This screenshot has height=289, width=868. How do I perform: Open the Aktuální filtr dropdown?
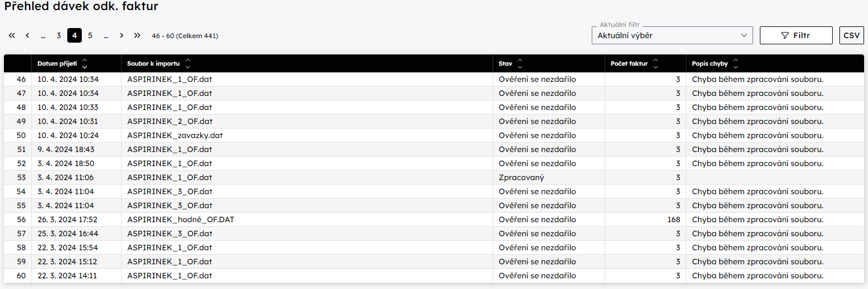point(672,35)
